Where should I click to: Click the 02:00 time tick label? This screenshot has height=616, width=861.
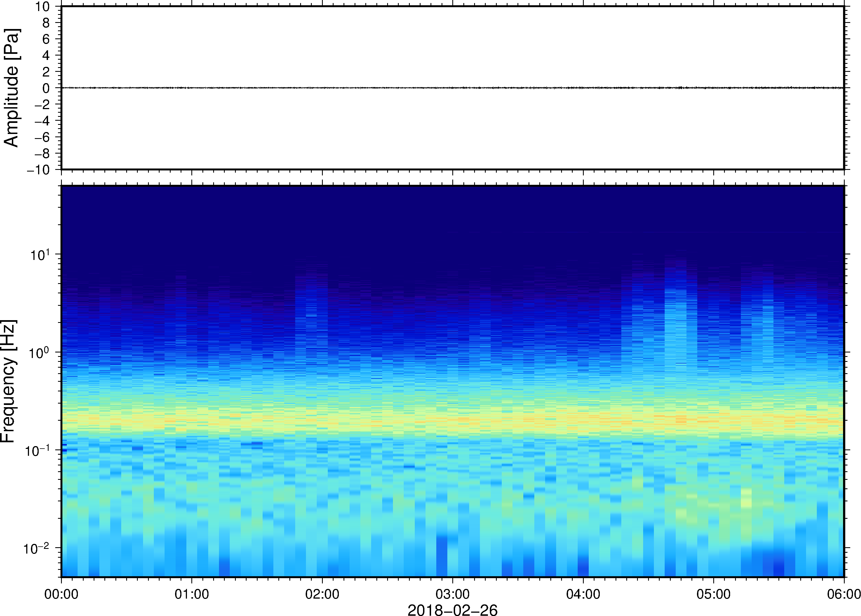pyautogui.click(x=322, y=594)
